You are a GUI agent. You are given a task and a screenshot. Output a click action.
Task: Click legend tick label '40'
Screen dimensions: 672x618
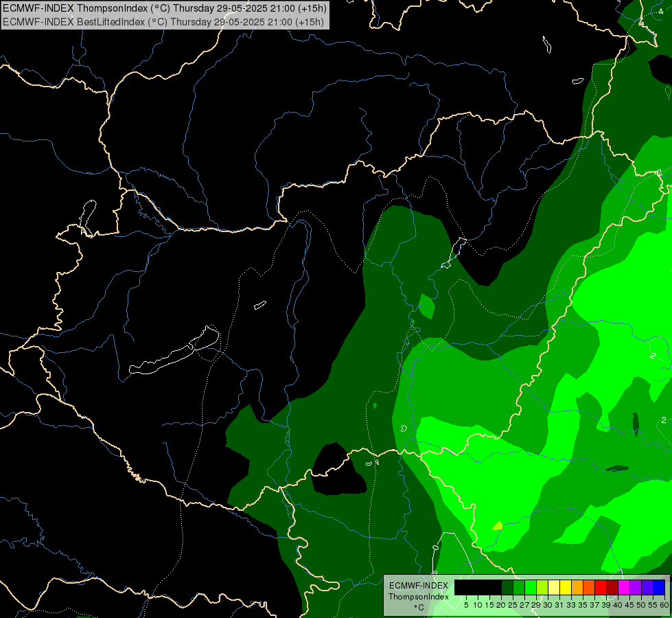pos(618,605)
